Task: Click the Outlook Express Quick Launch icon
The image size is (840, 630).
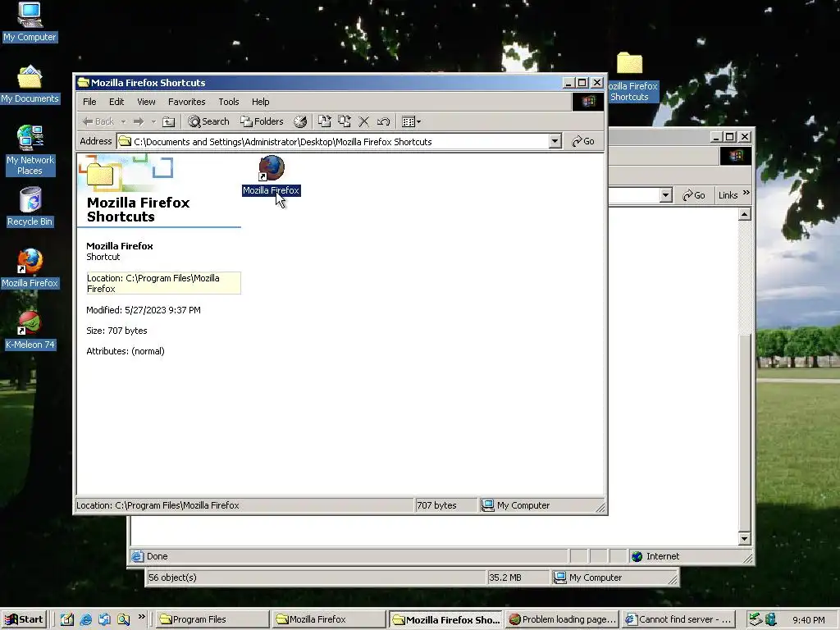Action: pos(104,620)
